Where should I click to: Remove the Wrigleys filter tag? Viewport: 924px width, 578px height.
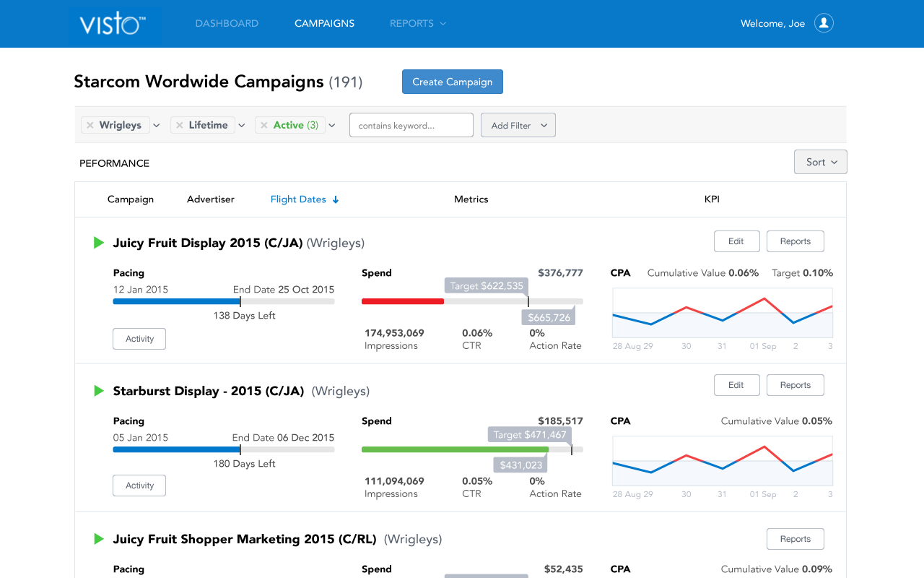(90, 125)
